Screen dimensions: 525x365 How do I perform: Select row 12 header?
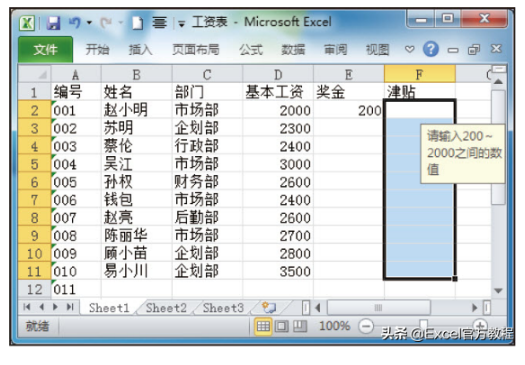coord(35,289)
